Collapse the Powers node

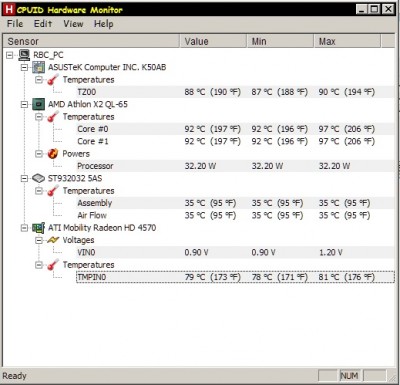coord(39,154)
